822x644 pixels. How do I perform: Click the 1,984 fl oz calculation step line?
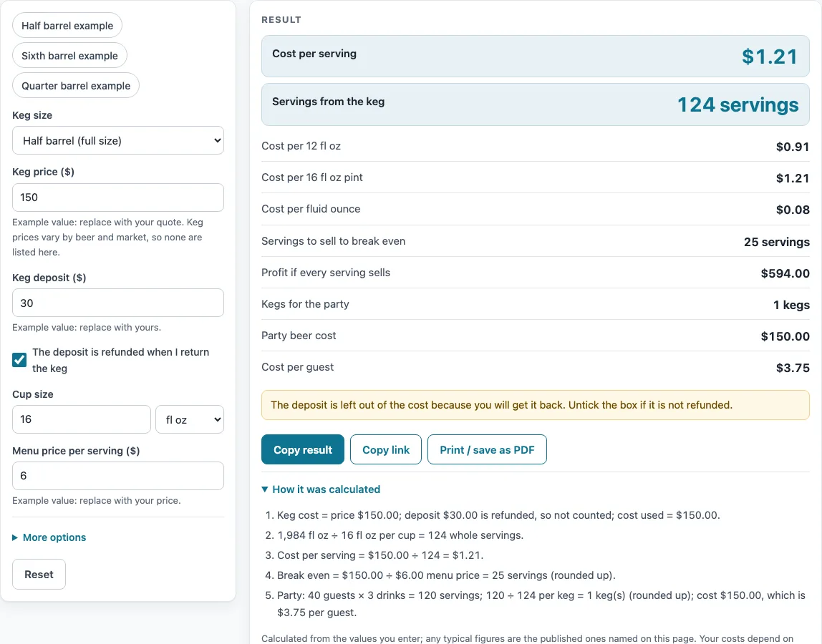(x=400, y=535)
